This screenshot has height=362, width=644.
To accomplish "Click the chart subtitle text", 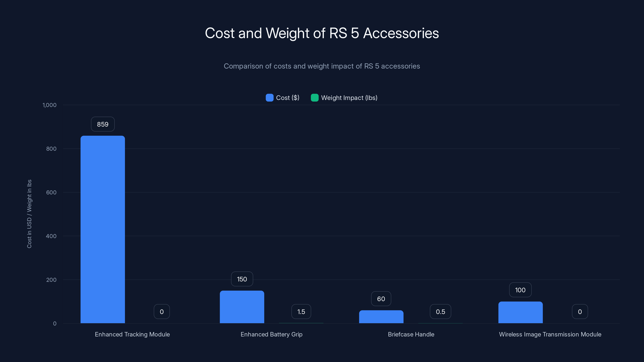I will pos(322,66).
